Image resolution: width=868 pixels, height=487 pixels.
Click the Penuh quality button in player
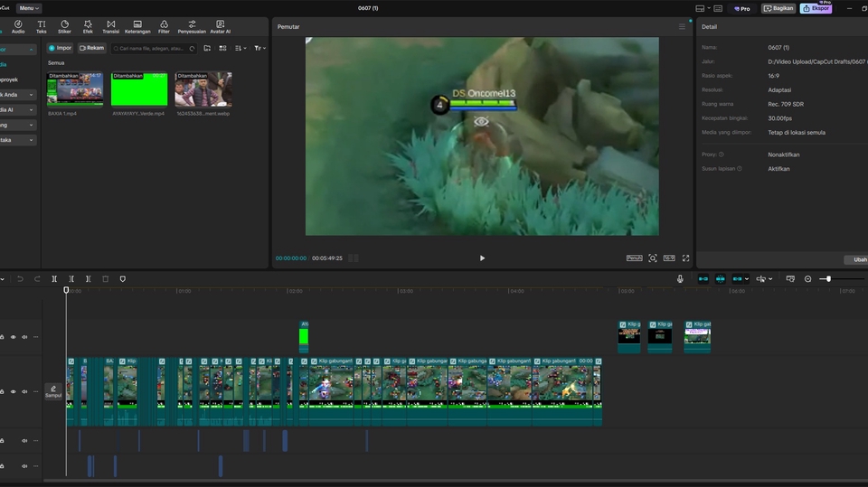point(635,258)
